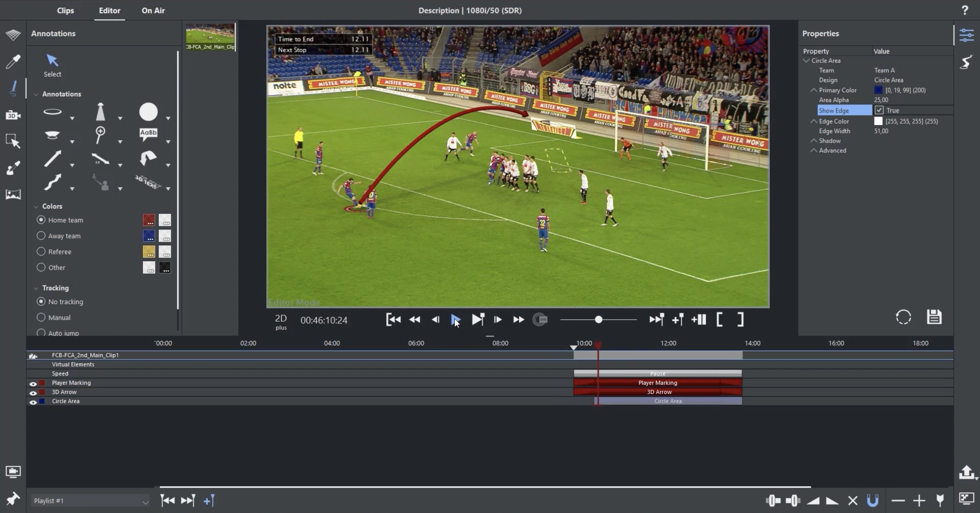Open the Primary Color blue swatch
This screenshot has height=513, width=980.
tap(878, 90)
